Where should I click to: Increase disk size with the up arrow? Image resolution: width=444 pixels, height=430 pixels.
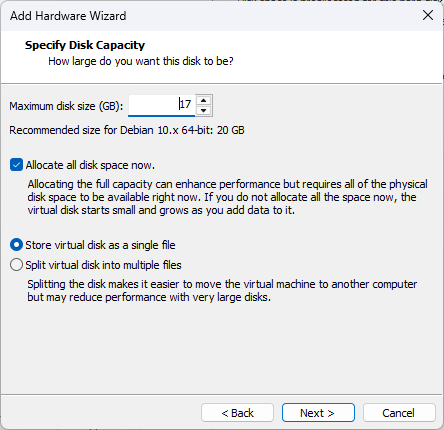tap(204, 100)
